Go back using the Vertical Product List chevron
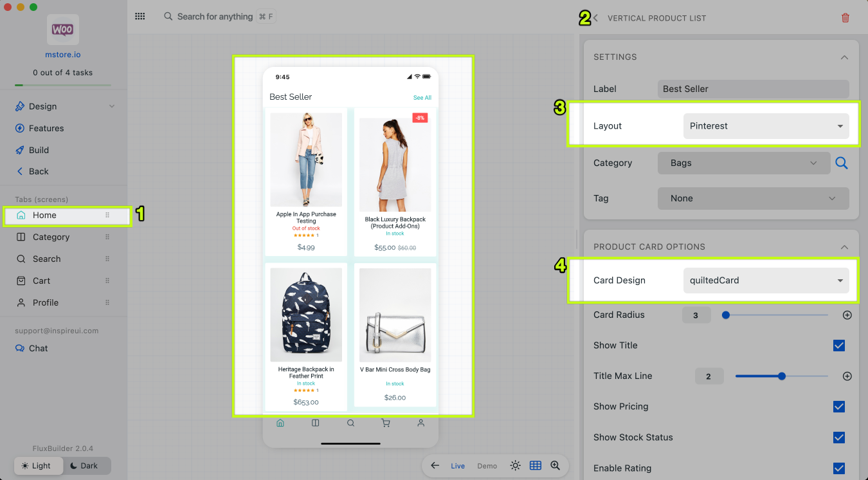868x480 pixels. (596, 18)
